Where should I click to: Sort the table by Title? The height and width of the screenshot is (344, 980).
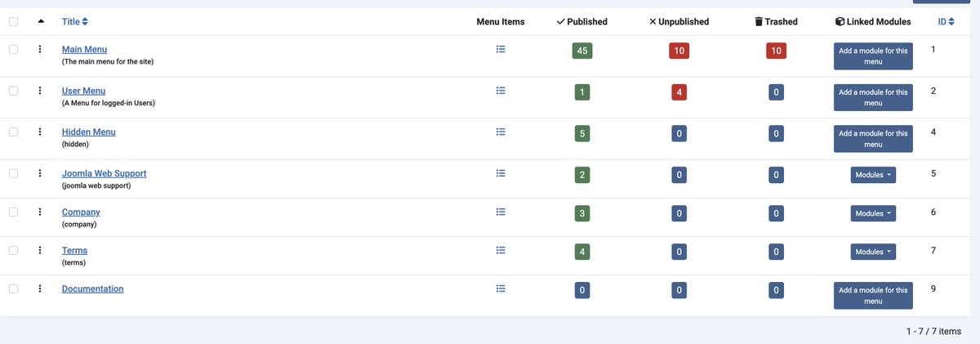pyautogui.click(x=75, y=22)
